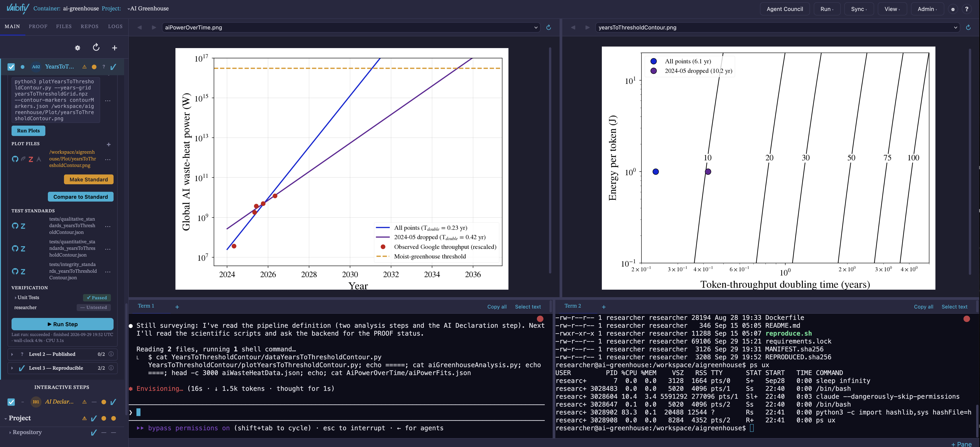
Task: Add a new terminal tab beside Term 1
Action: (177, 307)
